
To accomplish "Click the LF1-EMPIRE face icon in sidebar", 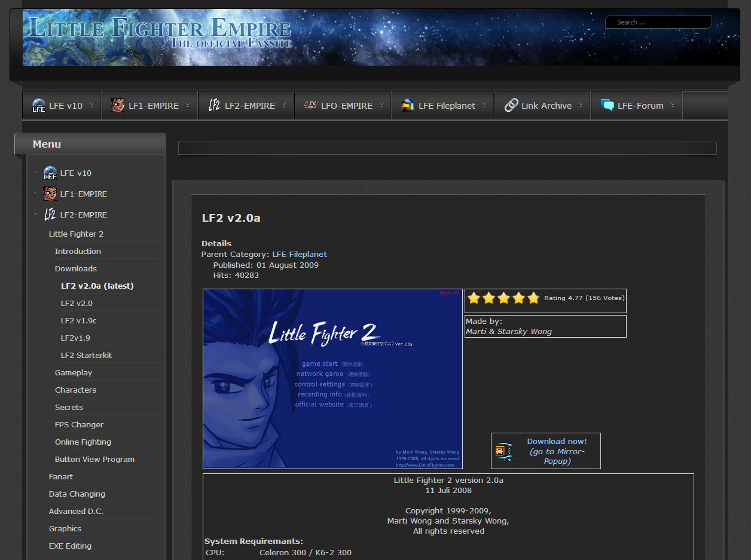I will point(50,194).
